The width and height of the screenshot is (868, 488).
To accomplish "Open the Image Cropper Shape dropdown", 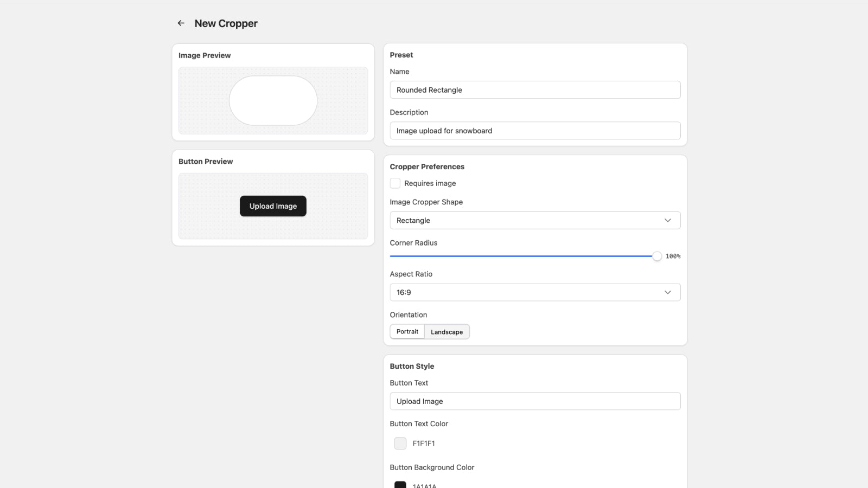I will [x=534, y=221].
